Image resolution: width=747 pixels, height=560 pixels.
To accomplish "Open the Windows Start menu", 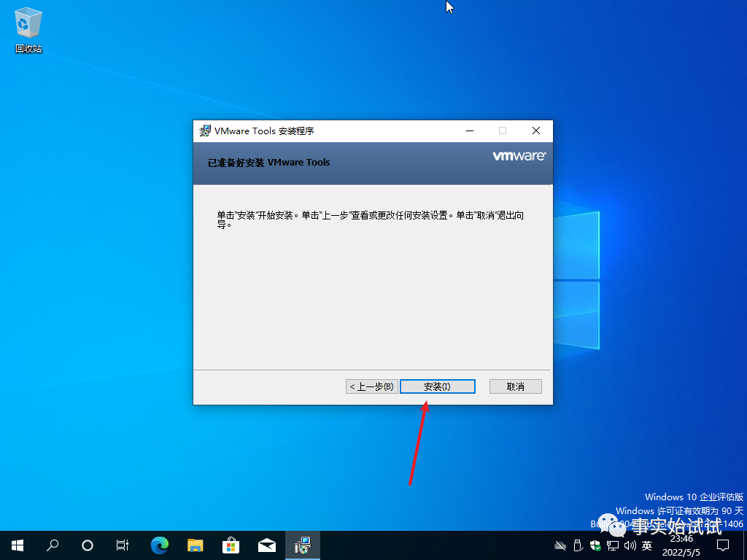I will pyautogui.click(x=18, y=545).
